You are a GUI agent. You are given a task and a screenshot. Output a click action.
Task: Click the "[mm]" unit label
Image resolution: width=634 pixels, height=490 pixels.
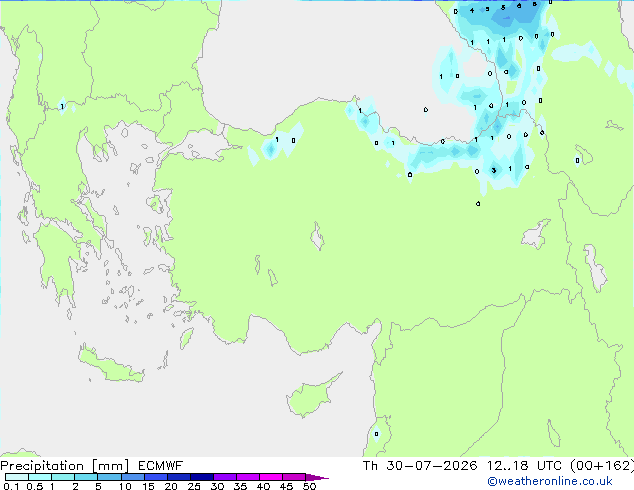pos(111,466)
